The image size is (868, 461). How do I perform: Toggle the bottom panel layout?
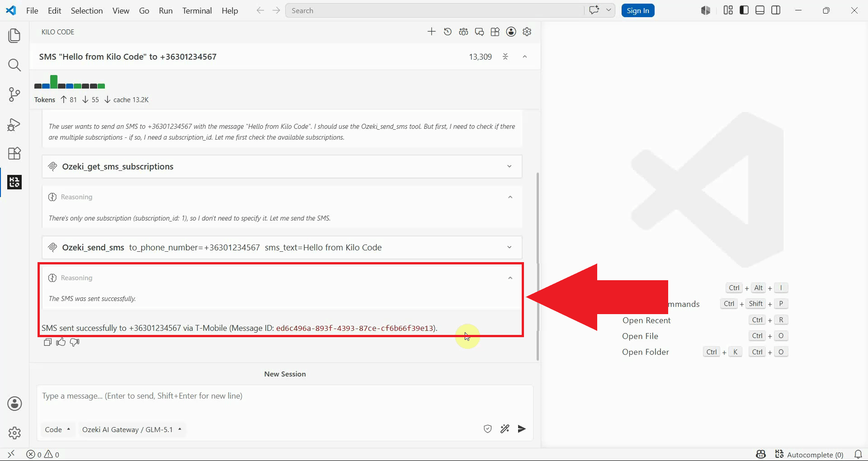click(x=760, y=10)
